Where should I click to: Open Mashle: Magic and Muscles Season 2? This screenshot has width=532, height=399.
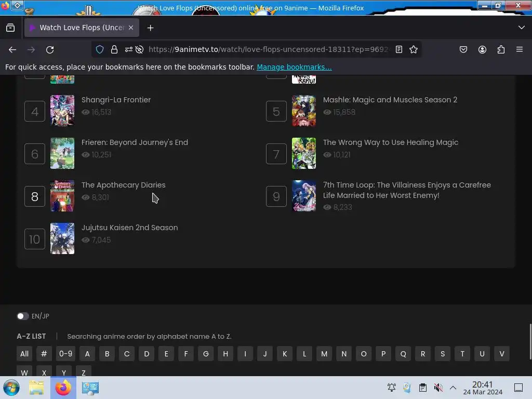click(x=390, y=100)
